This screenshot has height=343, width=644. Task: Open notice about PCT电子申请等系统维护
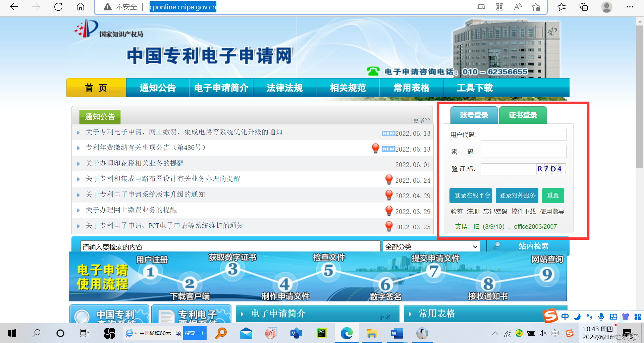click(164, 226)
